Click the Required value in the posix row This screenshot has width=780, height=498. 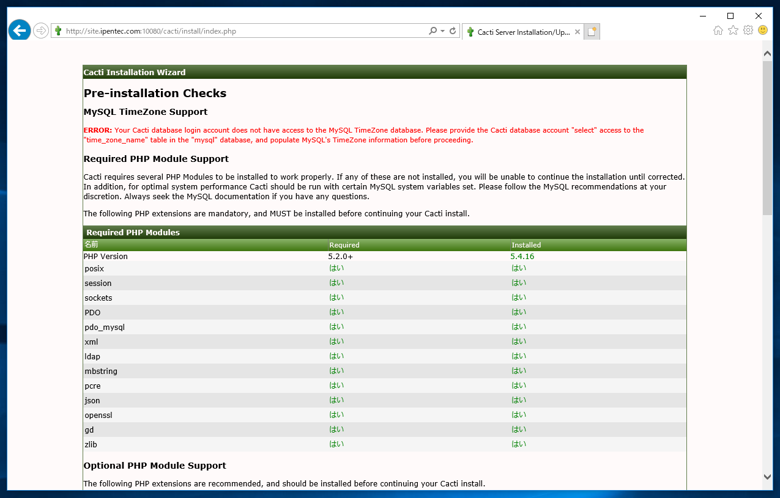tap(336, 268)
